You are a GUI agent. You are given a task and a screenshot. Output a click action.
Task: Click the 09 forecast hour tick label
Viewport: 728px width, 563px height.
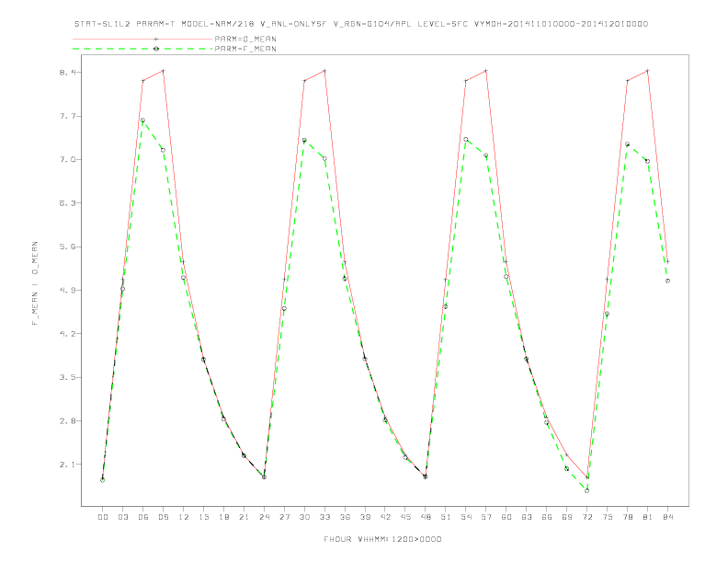[163, 517]
